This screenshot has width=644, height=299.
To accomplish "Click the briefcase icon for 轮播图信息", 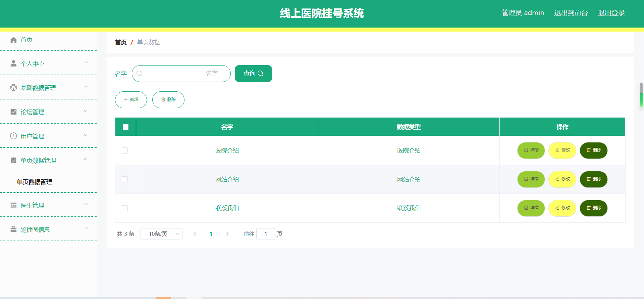I will click(13, 229).
